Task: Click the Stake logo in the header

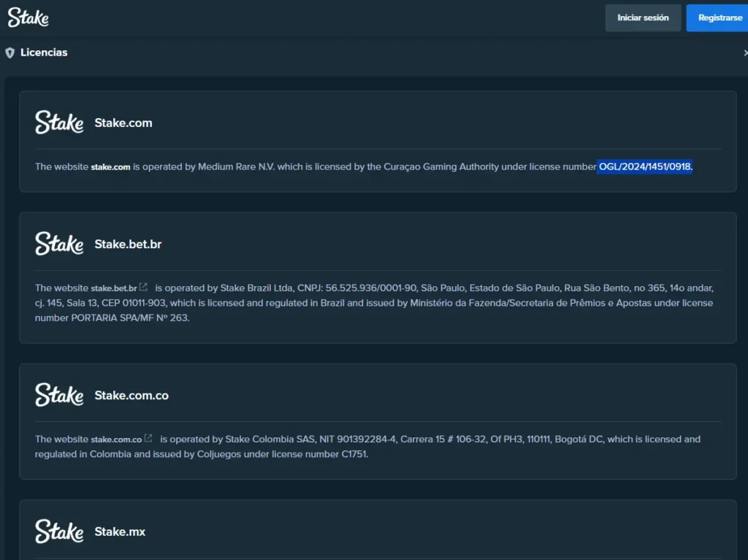Action: 28,18
